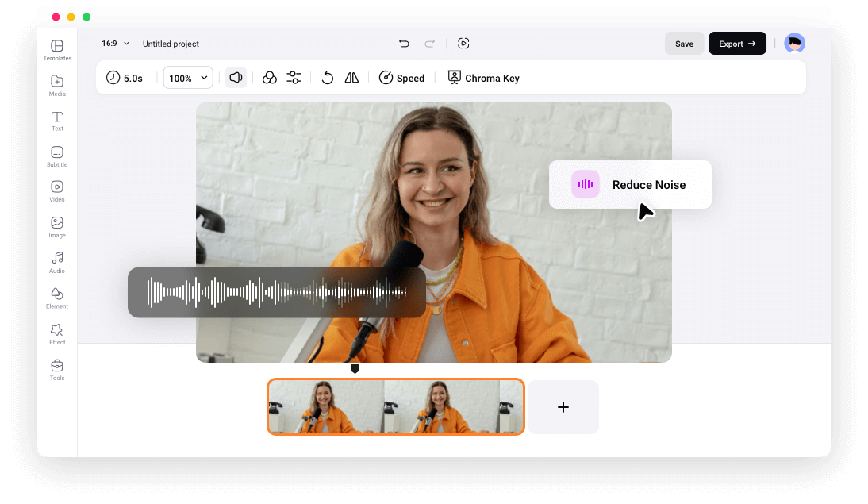
Task: Open the Image panel
Action: pyautogui.click(x=57, y=227)
